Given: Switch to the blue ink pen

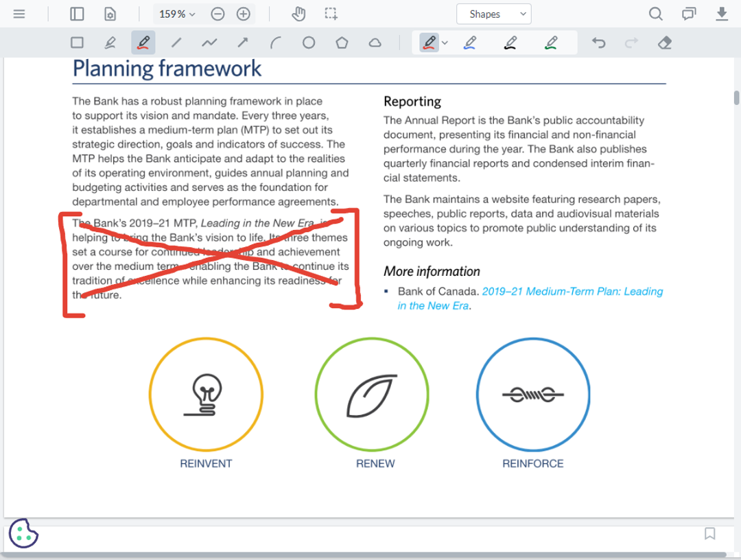Looking at the screenshot, I should coord(470,42).
